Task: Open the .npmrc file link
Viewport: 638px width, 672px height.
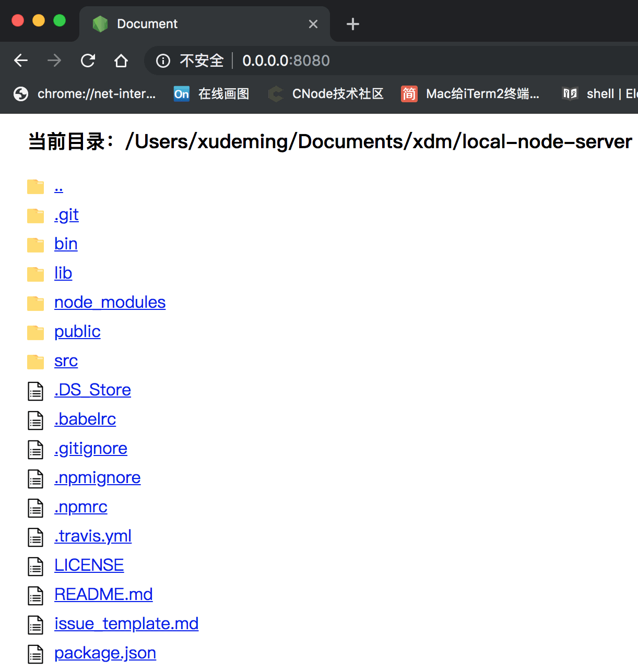Action: tap(81, 507)
